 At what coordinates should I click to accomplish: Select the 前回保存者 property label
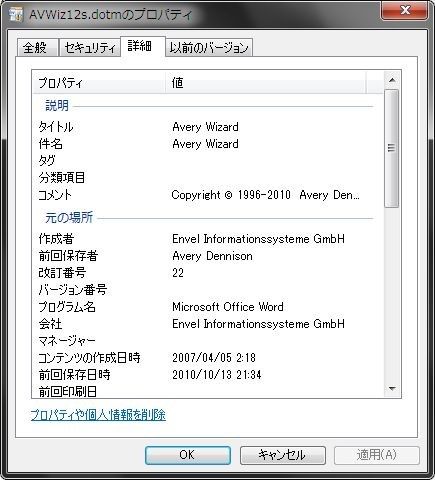(x=68, y=256)
